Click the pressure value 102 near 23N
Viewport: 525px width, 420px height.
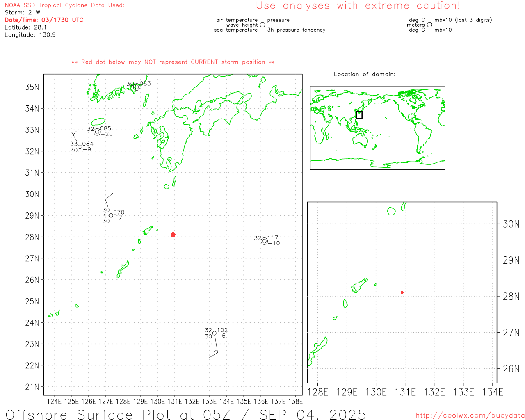pyautogui.click(x=222, y=330)
